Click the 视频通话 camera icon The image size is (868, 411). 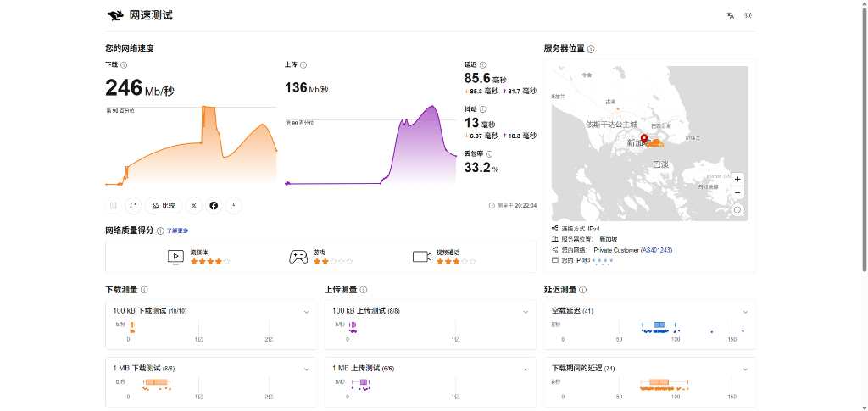click(x=422, y=257)
